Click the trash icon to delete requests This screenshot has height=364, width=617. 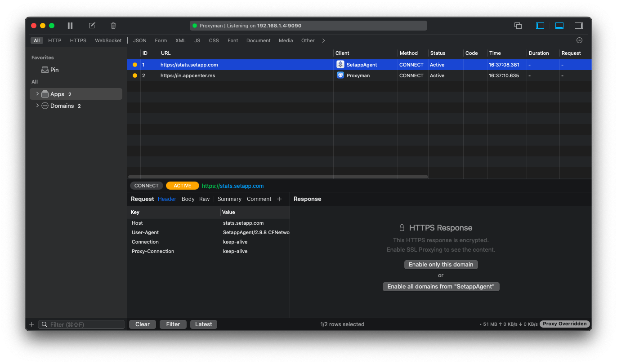click(x=113, y=26)
